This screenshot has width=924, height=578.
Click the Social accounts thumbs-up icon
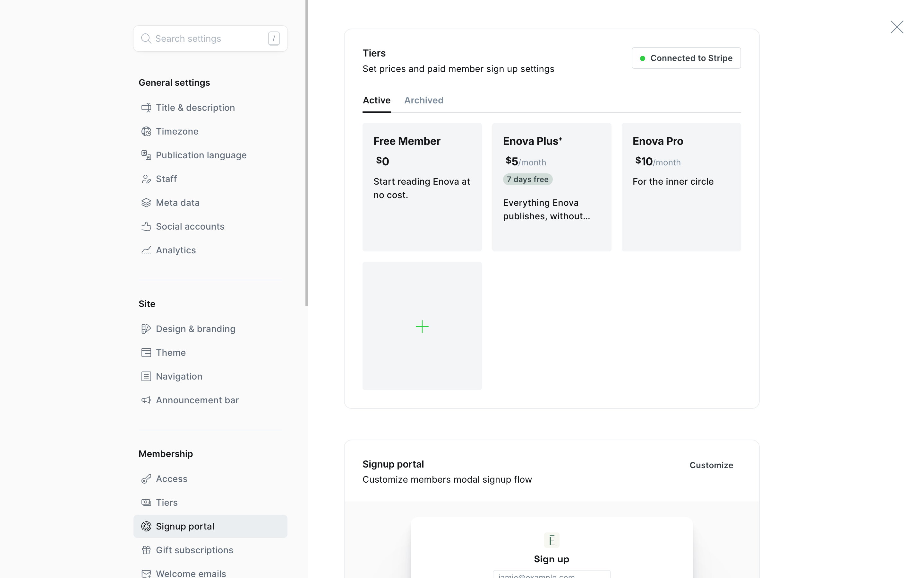146,226
